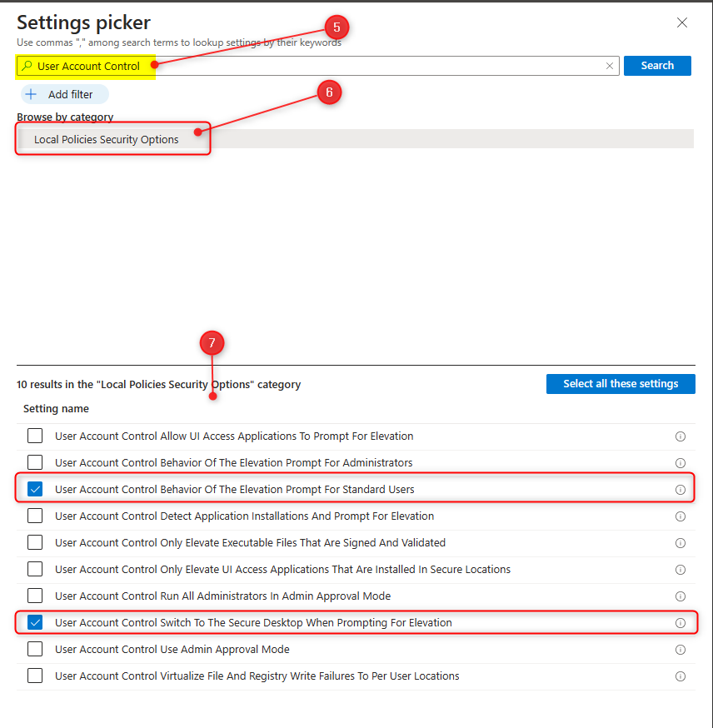Click the Add filter button

(x=64, y=94)
